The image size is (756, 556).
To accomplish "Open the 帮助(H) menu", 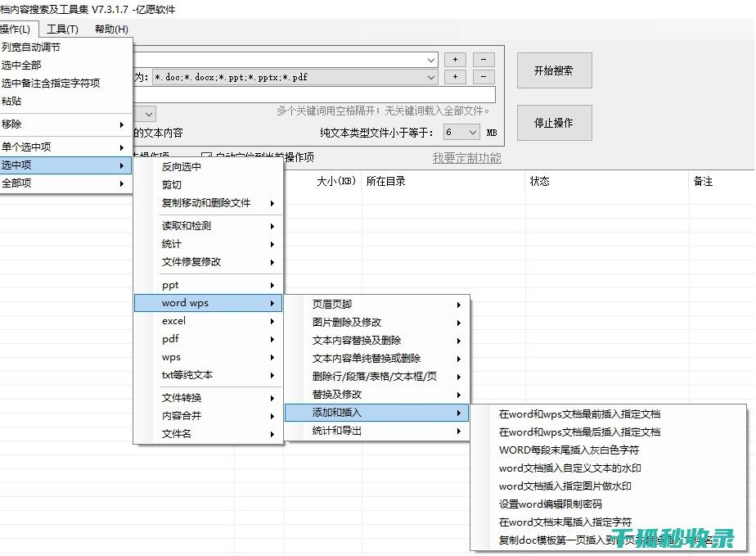I will (x=111, y=29).
